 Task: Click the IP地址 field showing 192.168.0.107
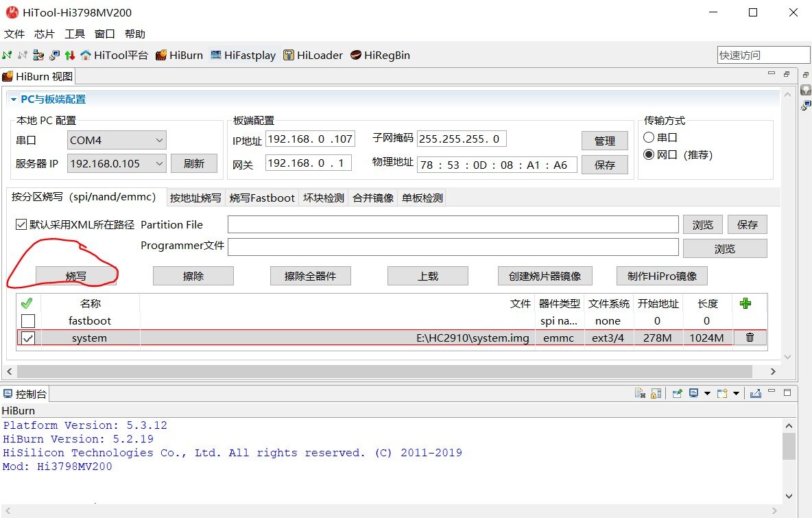pyautogui.click(x=310, y=139)
